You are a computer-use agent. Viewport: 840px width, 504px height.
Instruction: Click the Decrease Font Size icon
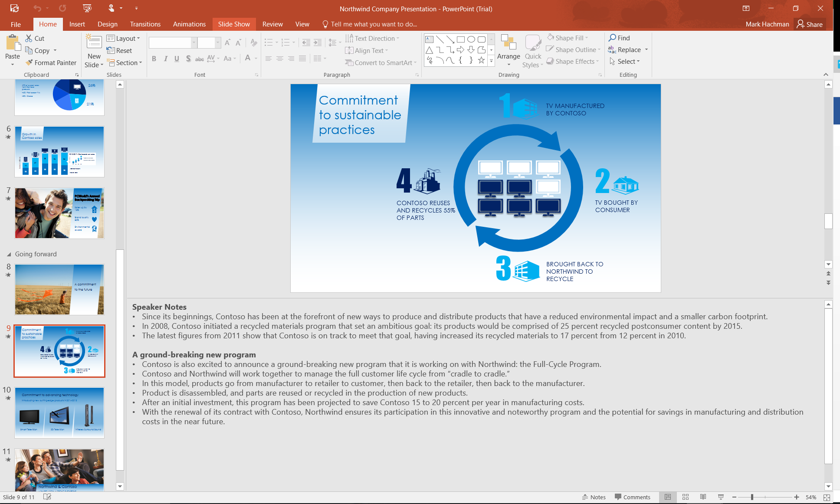pyautogui.click(x=238, y=43)
